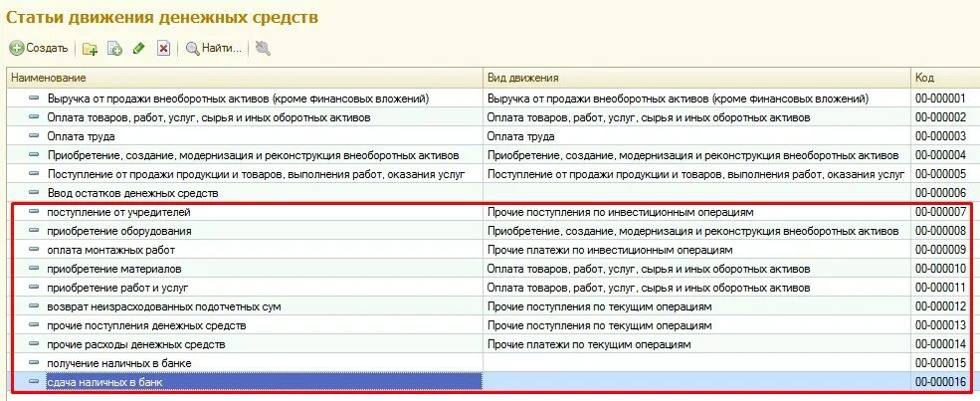Viewport: 980px width, 401px height.
Task: Click row icon of Приобретение, создание, модернизация row
Action: [x=35, y=155]
